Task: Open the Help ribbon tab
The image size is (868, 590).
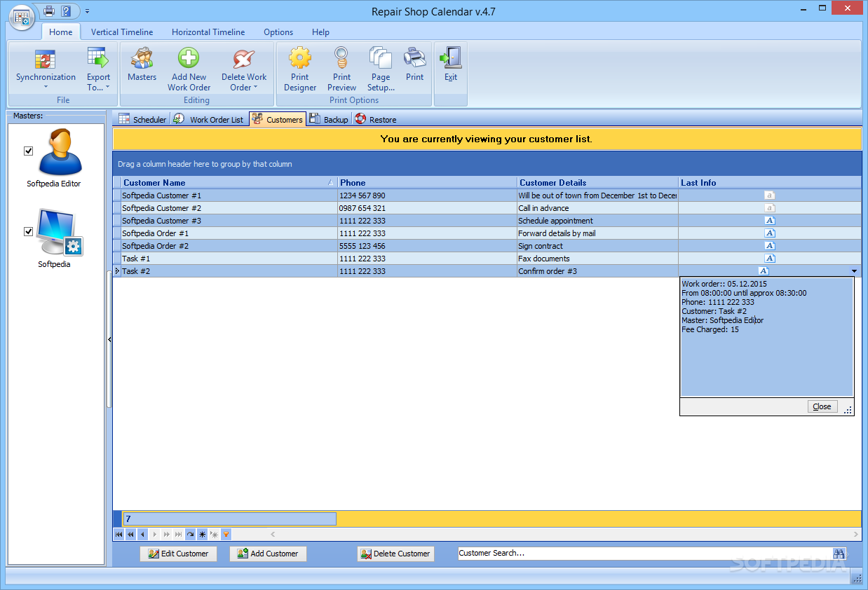Action: (320, 32)
